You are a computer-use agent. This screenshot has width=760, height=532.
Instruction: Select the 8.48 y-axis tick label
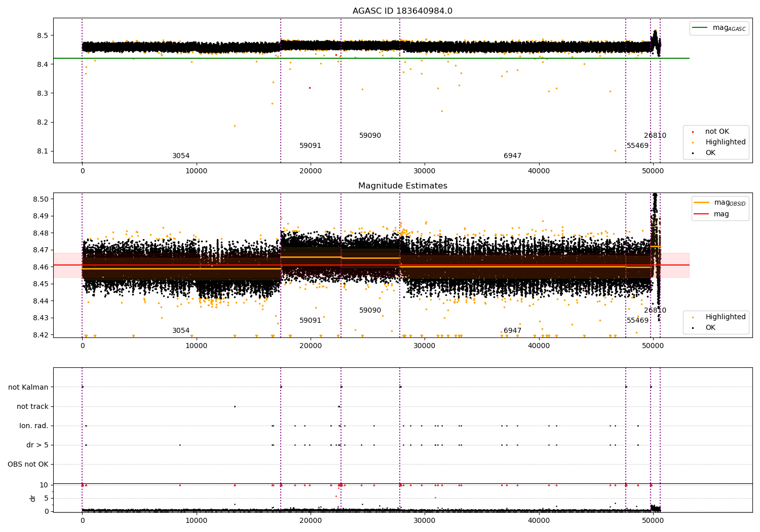point(40,233)
